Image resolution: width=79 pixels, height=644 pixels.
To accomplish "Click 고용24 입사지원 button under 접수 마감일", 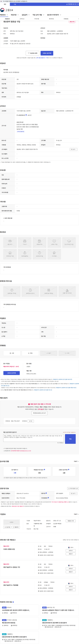I will click(11, 373).
